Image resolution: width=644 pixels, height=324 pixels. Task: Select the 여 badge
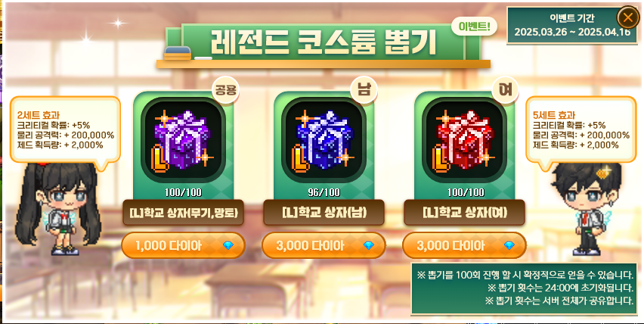(505, 89)
